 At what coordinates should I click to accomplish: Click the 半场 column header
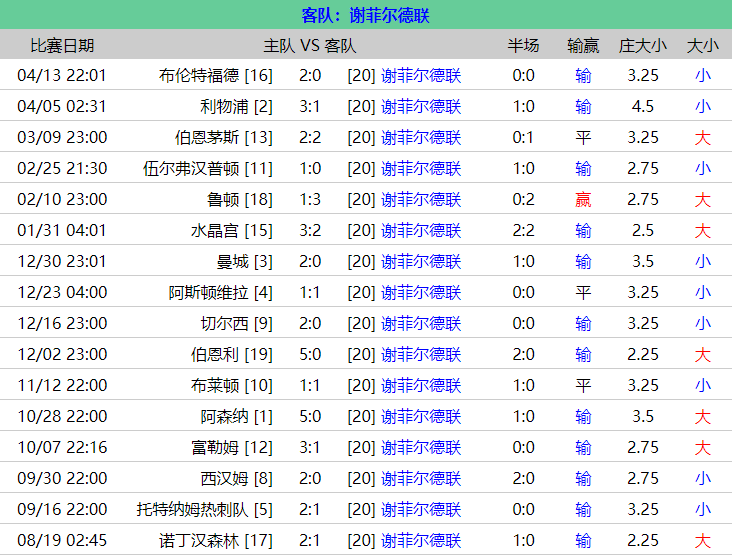click(x=523, y=45)
